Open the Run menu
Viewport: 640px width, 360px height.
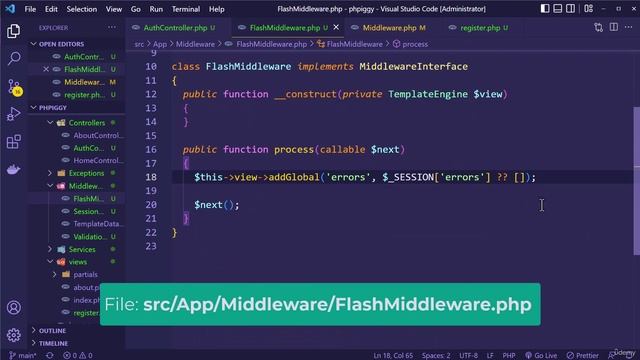pos(156,9)
